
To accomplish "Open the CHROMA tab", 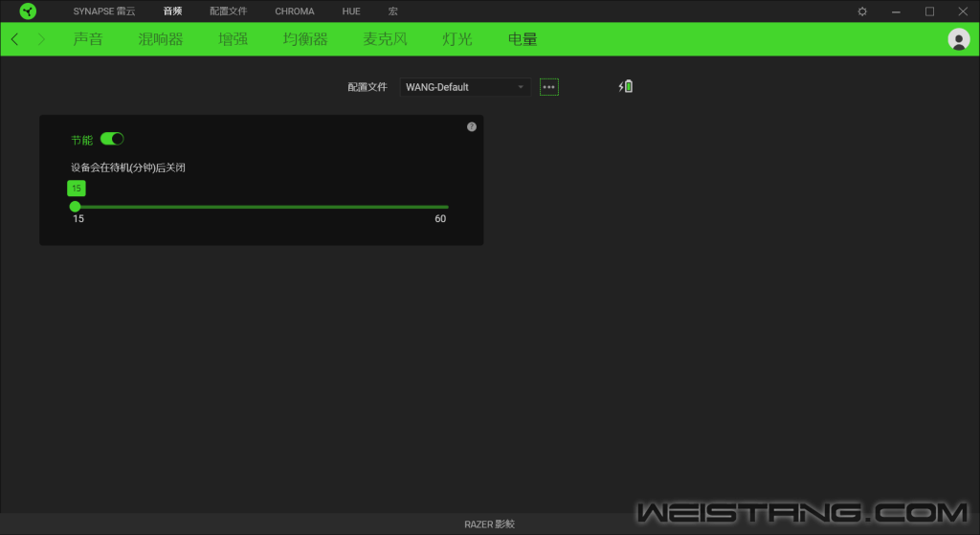I will (x=295, y=11).
